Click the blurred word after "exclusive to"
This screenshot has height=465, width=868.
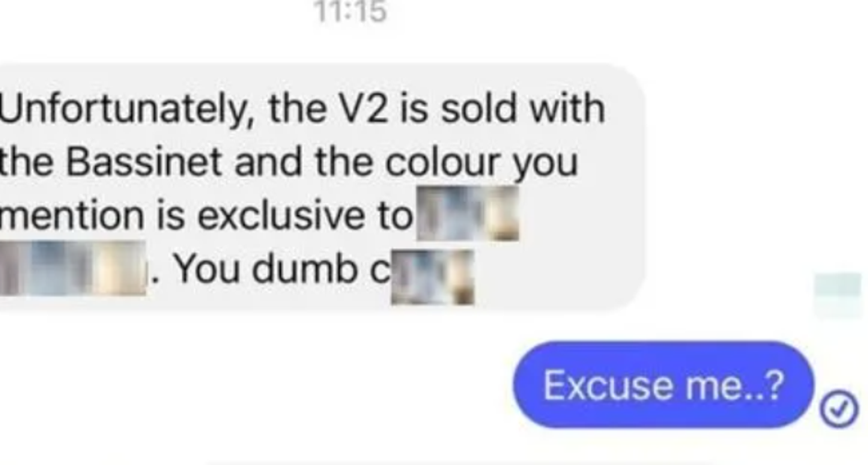[x=468, y=213]
